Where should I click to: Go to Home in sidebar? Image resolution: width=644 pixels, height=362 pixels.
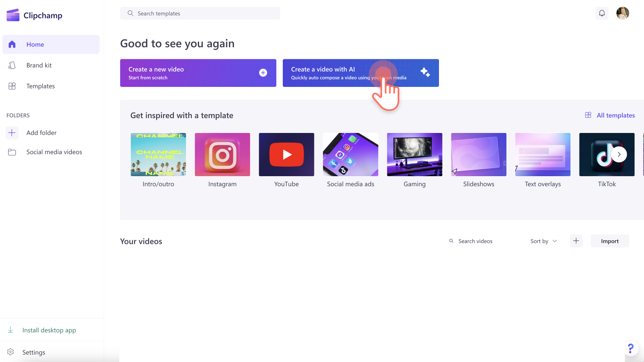click(51, 44)
